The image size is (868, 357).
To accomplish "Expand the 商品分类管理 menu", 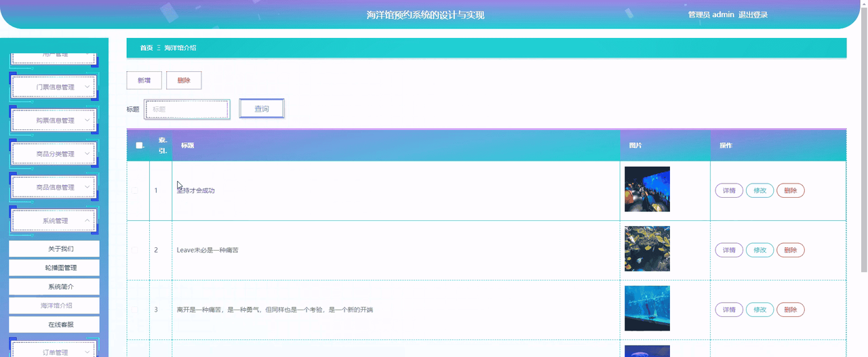I will tap(55, 154).
